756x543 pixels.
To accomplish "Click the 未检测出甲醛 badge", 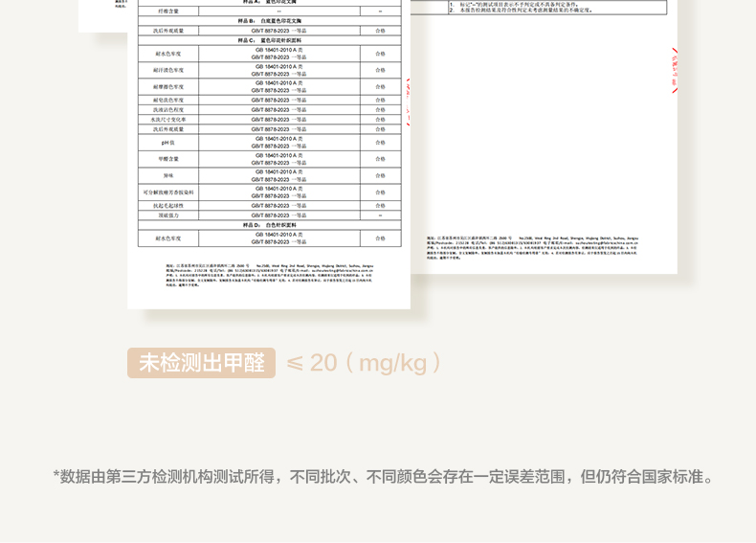I will point(202,363).
